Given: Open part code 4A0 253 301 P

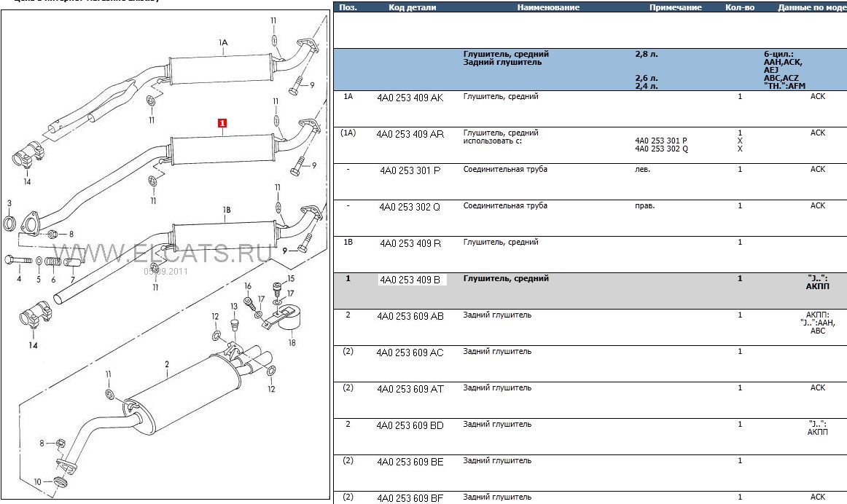Looking at the screenshot, I should tap(410, 170).
